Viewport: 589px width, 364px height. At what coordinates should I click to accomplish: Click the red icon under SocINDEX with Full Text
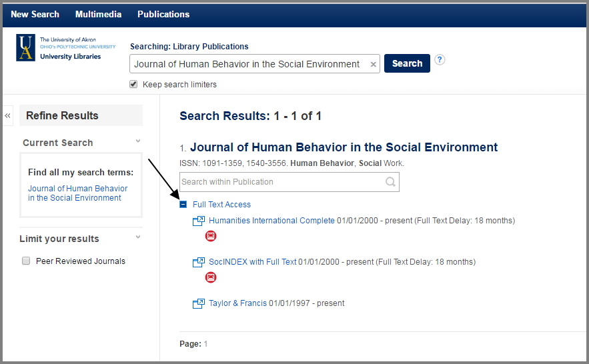click(211, 277)
